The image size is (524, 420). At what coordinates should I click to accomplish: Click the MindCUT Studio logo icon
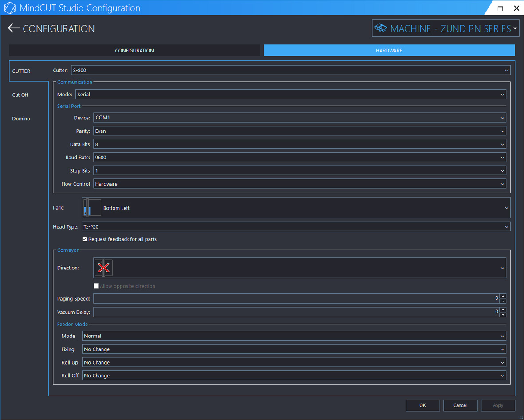click(10, 8)
